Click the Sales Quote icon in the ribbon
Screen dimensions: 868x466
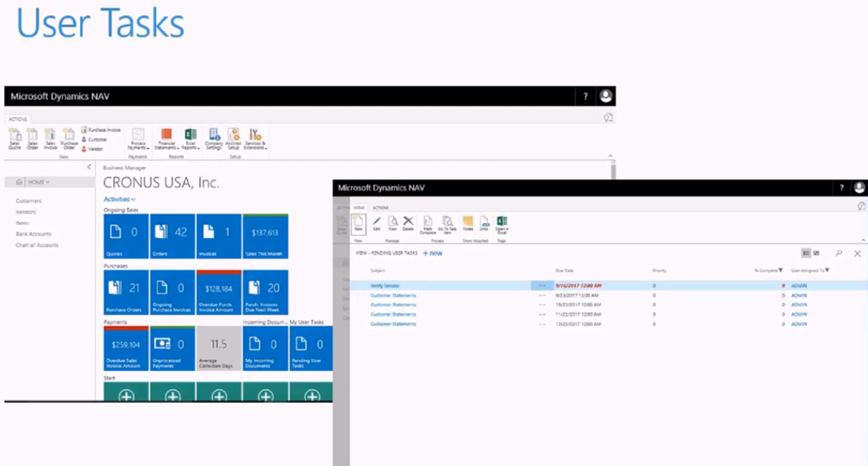click(14, 138)
